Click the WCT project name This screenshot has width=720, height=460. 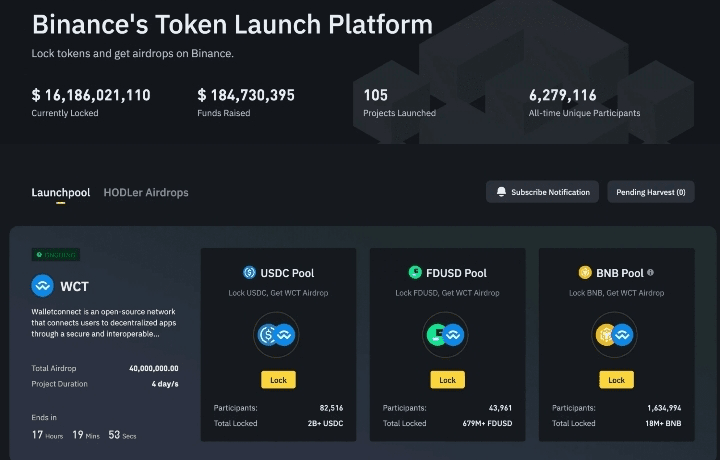tap(74, 286)
